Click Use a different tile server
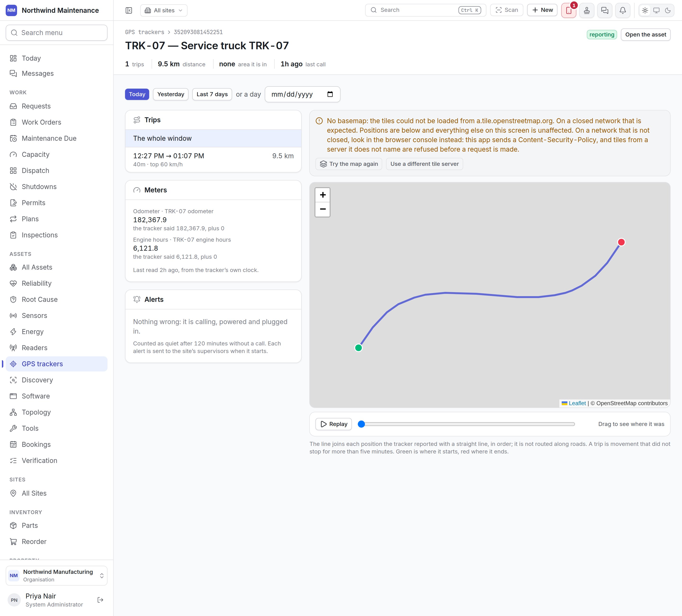Image resolution: width=682 pixels, height=616 pixels. [x=425, y=164]
